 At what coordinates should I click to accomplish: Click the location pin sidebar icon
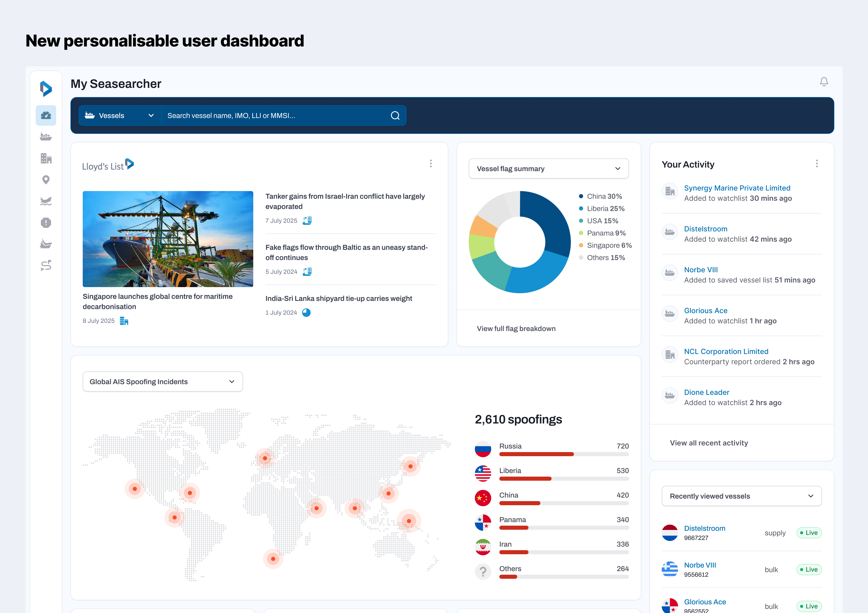coord(46,180)
